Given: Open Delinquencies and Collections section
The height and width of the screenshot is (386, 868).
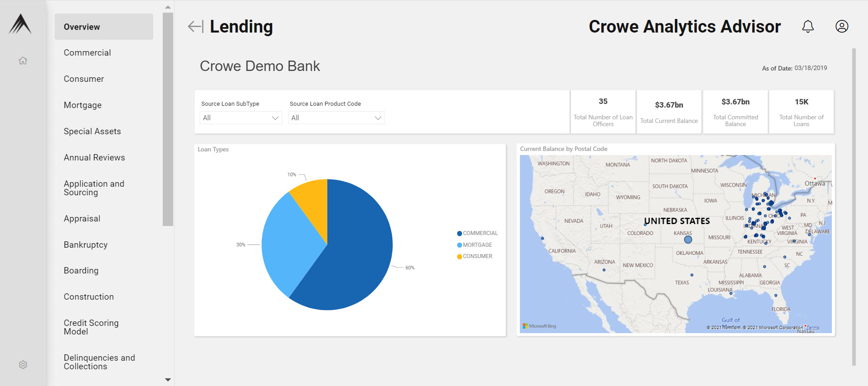Looking at the screenshot, I should [99, 362].
